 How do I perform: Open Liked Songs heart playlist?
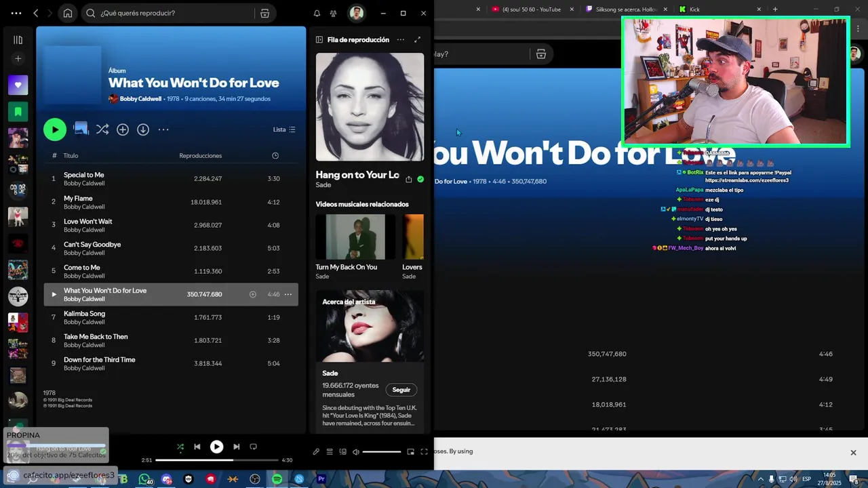point(18,85)
